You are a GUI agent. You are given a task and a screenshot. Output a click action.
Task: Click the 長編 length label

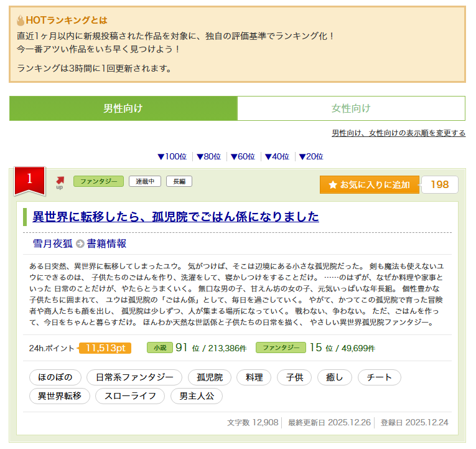[179, 181]
